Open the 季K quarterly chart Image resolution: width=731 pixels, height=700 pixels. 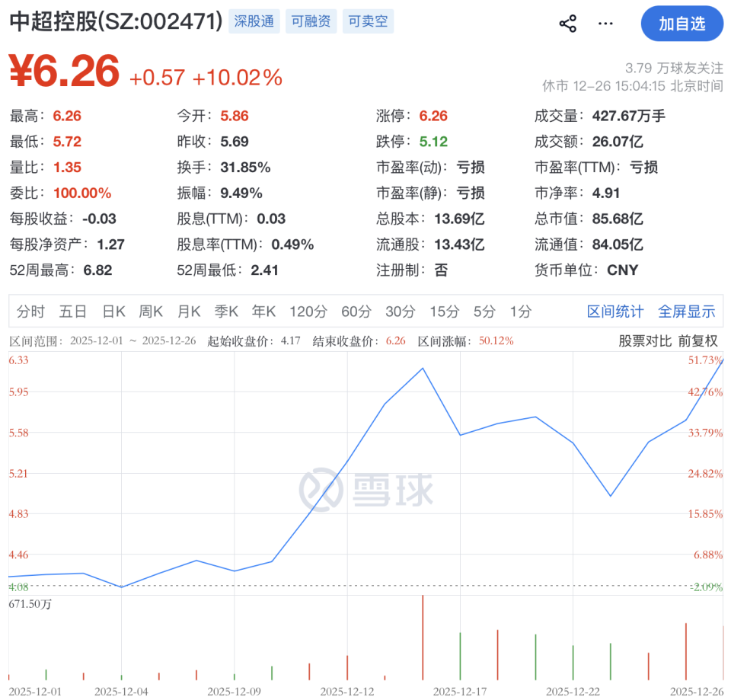(226, 312)
